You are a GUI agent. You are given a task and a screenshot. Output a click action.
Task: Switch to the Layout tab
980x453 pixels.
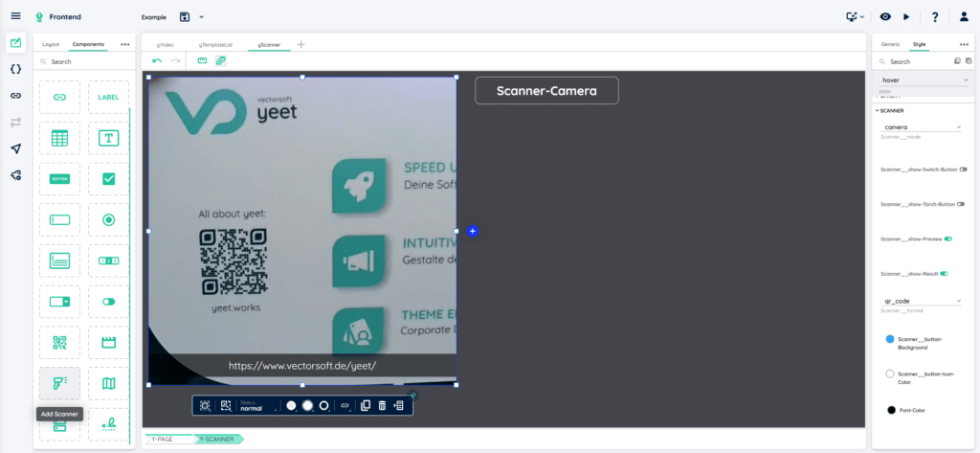(x=51, y=44)
